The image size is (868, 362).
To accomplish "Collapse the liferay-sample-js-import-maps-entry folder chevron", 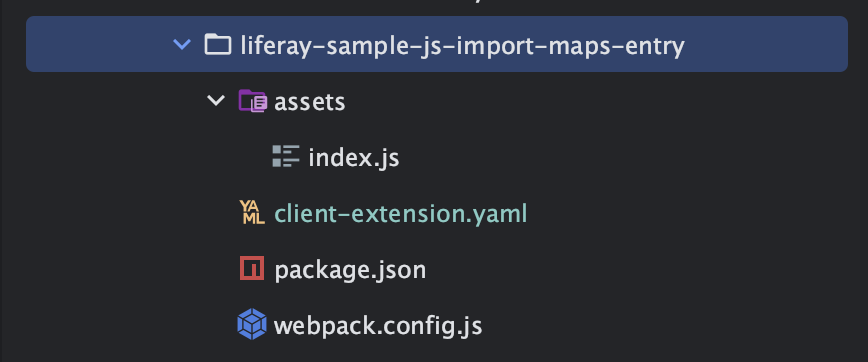I will [182, 45].
